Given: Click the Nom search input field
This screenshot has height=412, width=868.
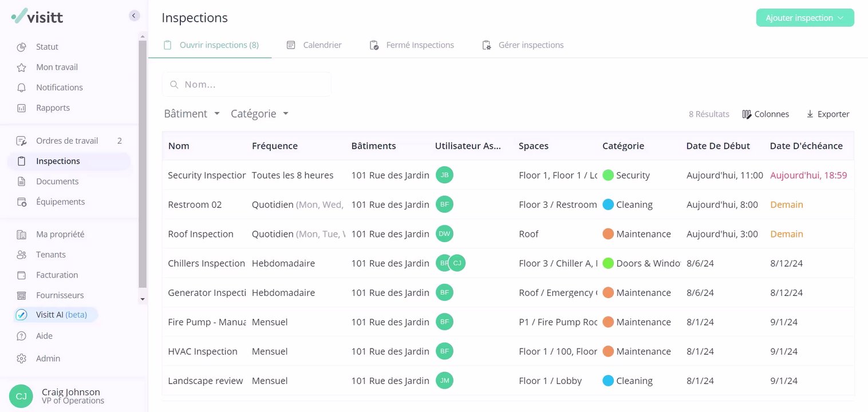Looking at the screenshot, I should pos(252,85).
